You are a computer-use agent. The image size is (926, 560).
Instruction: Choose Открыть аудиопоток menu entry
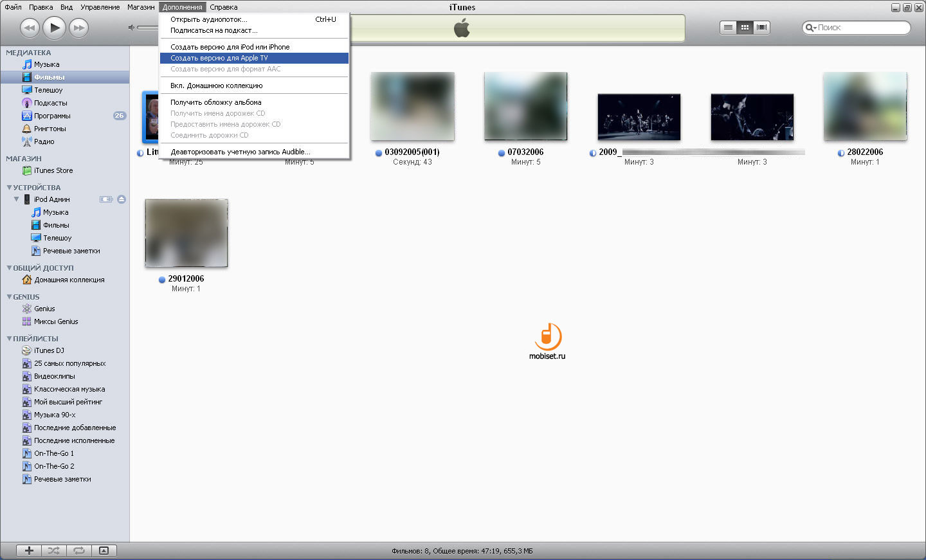point(254,19)
